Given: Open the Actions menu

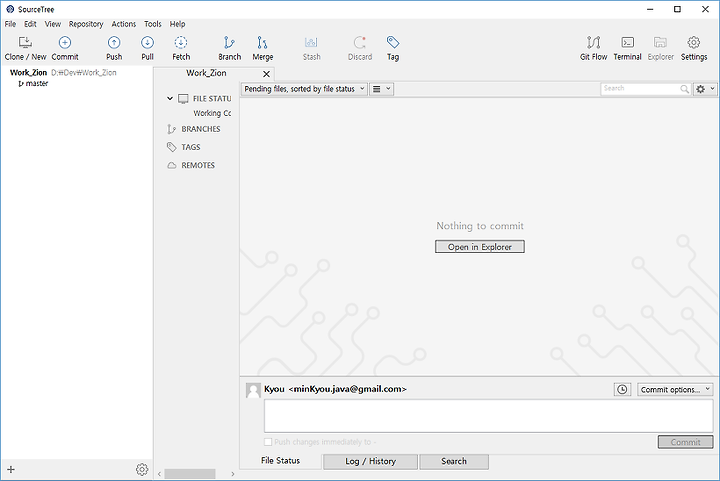Looking at the screenshot, I should click(124, 24).
